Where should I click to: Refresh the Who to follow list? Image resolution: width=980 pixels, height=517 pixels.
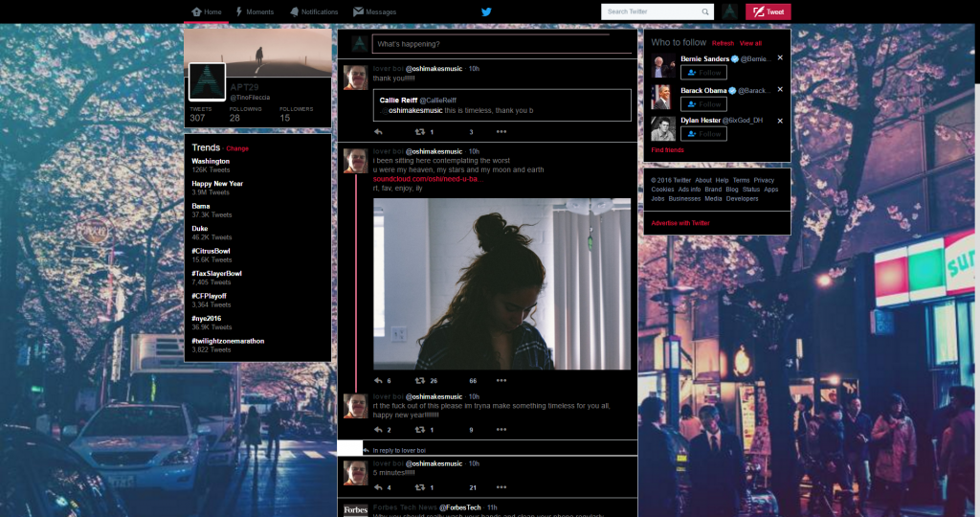tap(723, 43)
